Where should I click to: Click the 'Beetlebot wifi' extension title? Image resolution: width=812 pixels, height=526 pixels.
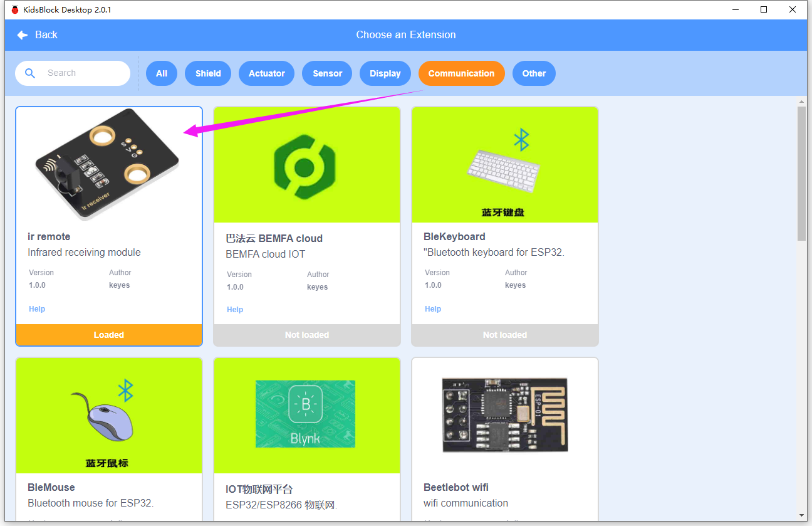[456, 488]
